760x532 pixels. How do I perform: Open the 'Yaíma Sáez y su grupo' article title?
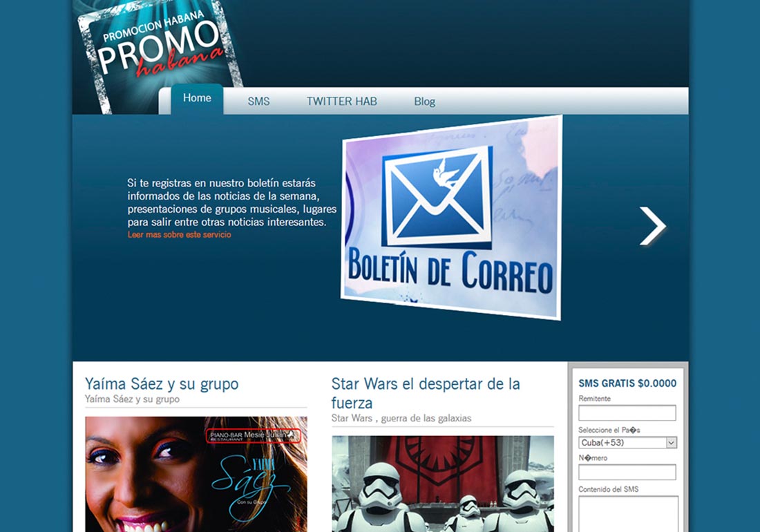point(161,383)
